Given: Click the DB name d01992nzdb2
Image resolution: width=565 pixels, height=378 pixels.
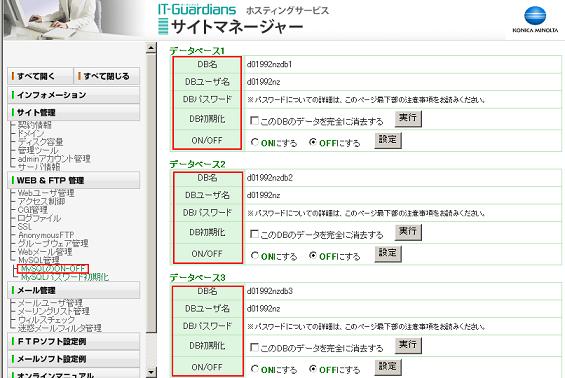Looking at the screenshot, I should (x=270, y=178).
